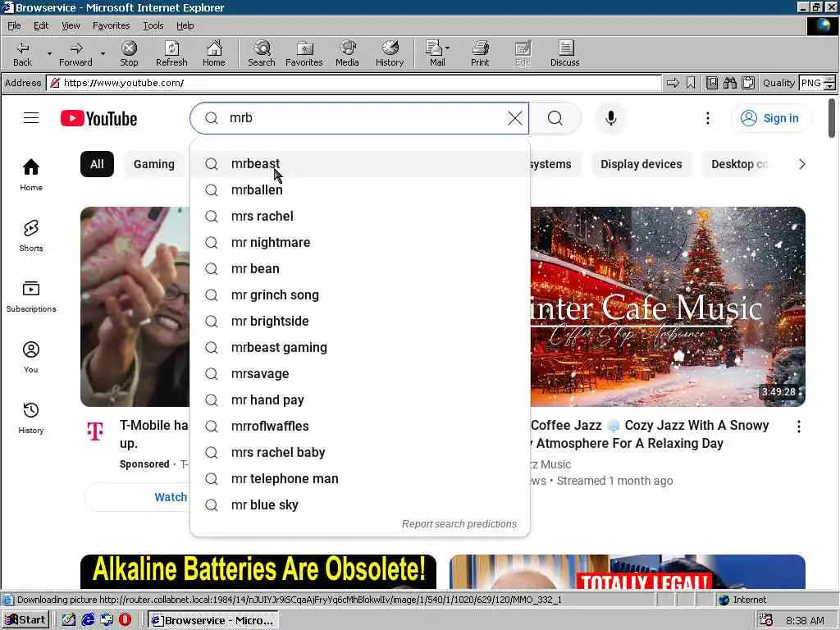The height and width of the screenshot is (630, 840).
Task: Click the Sign in button
Action: (x=771, y=118)
